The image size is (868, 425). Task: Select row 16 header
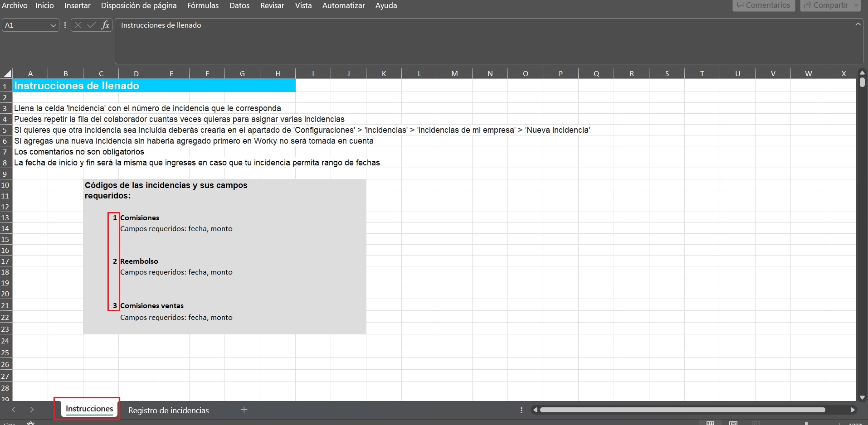click(x=5, y=250)
